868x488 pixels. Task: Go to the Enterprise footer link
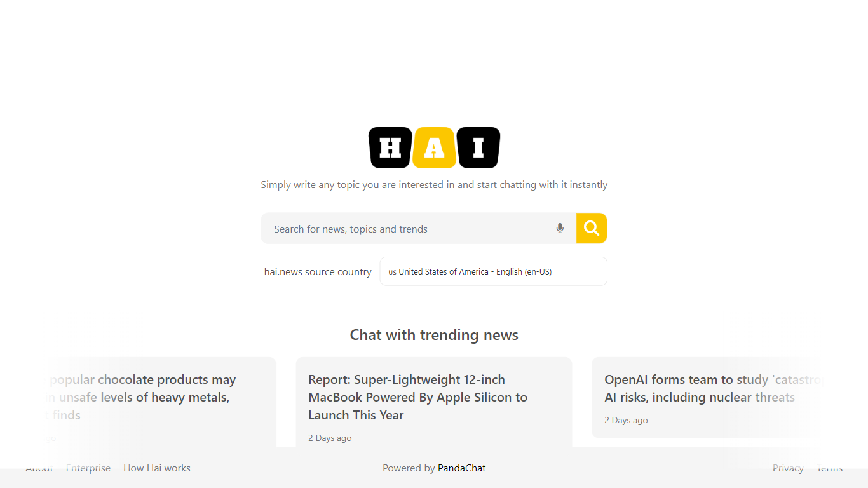click(88, 468)
